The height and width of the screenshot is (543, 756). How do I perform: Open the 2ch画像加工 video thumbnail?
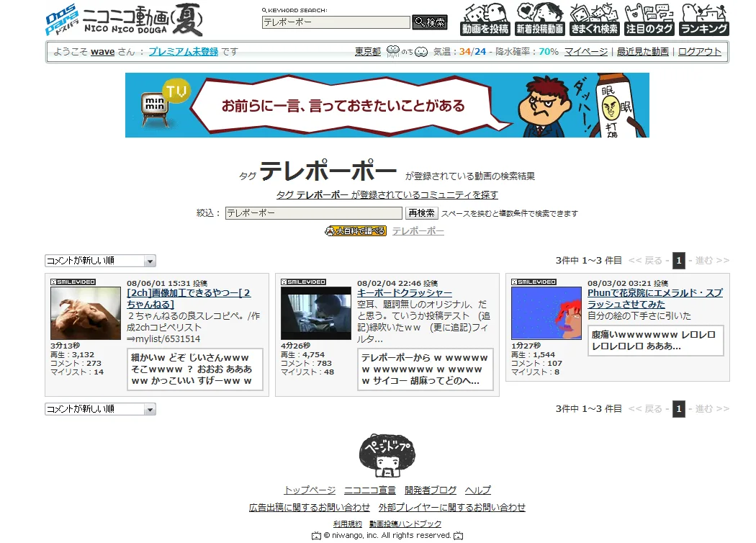pos(86,313)
